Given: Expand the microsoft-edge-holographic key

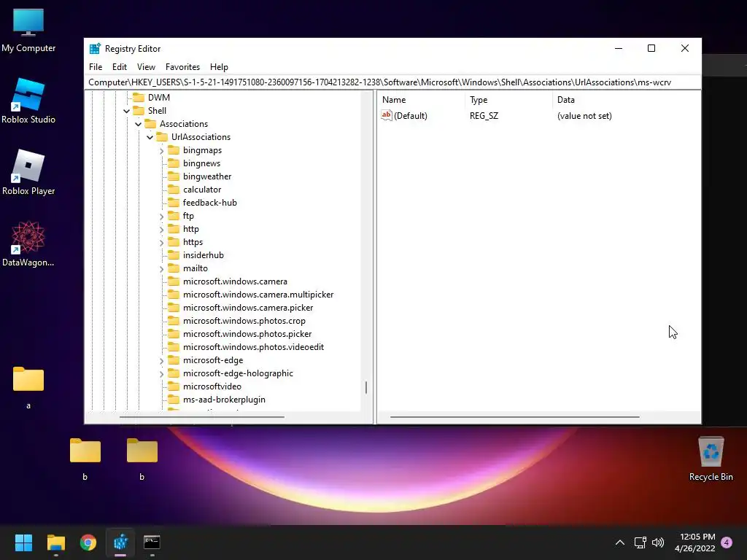Looking at the screenshot, I should click(x=161, y=374).
